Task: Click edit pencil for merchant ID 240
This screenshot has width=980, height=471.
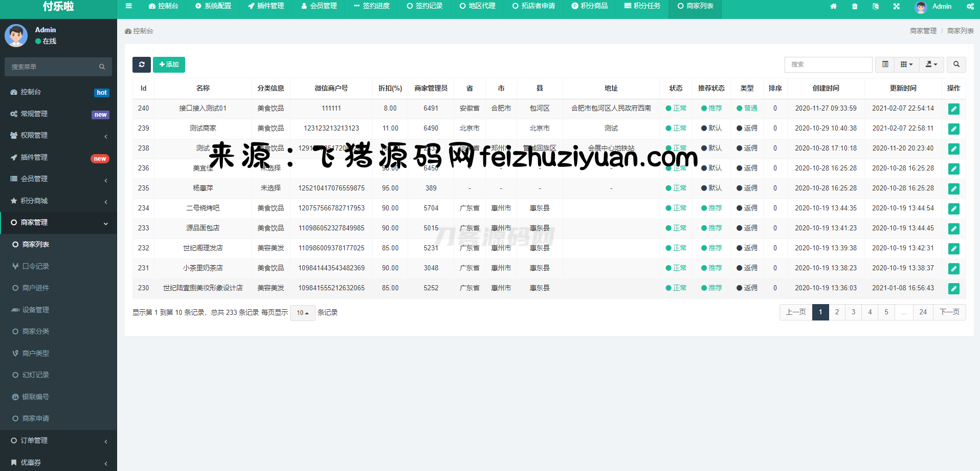Action: (953, 109)
